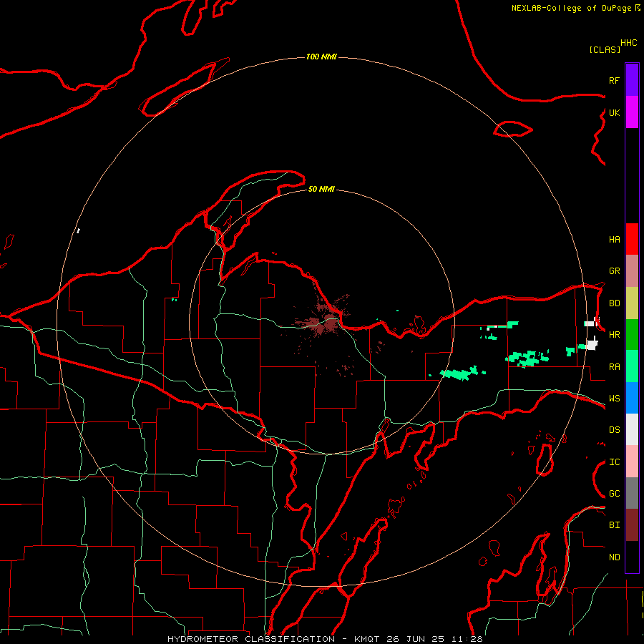Click the DS legend label
The height and width of the screenshot is (644, 644).
(x=614, y=430)
